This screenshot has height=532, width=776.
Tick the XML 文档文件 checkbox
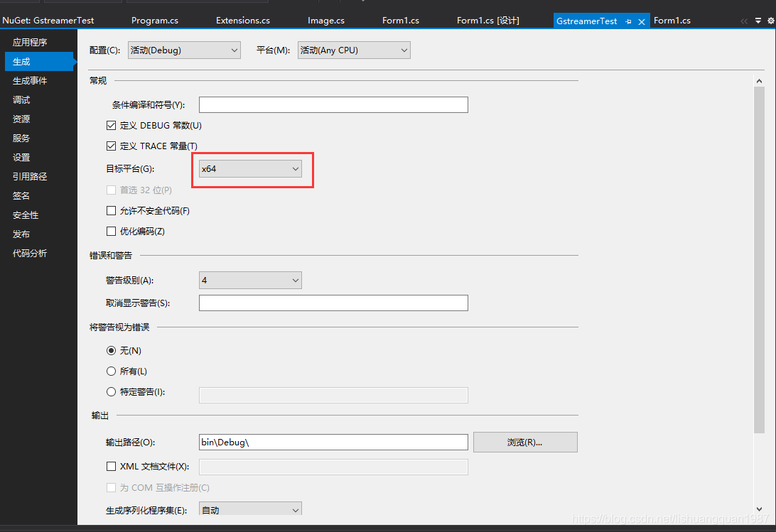111,467
